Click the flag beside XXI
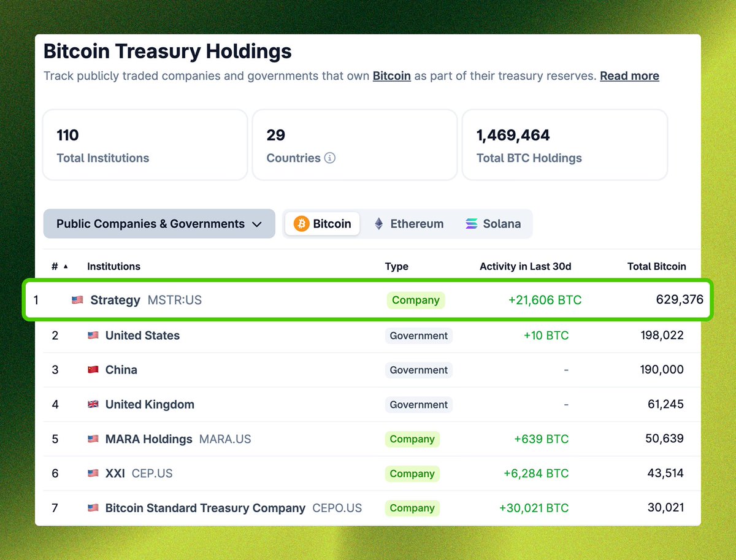 point(93,474)
